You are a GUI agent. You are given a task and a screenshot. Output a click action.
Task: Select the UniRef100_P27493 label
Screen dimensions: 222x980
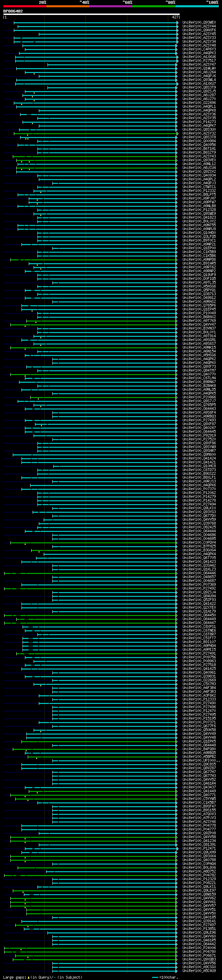(x=199, y=420)
